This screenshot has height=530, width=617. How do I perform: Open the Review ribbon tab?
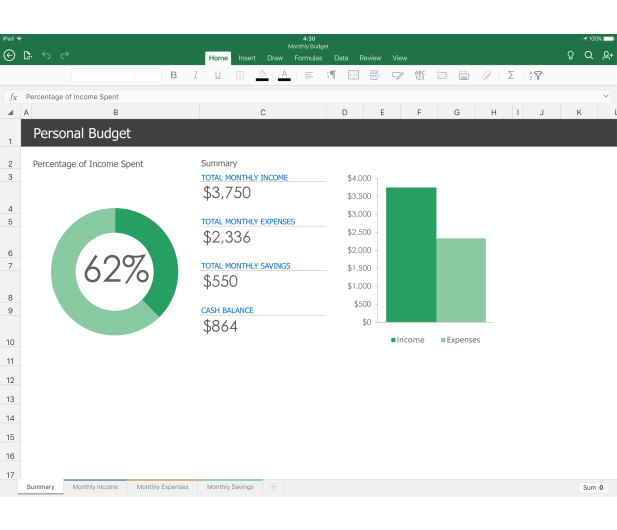370,58
